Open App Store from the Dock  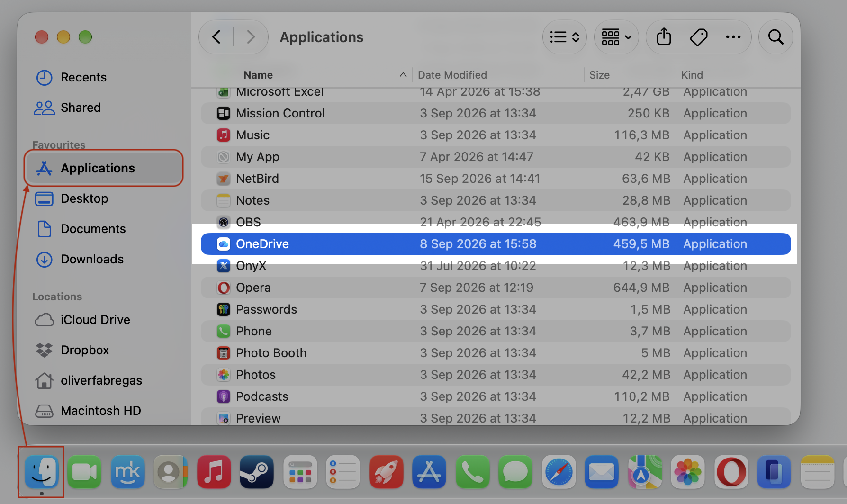tap(429, 472)
